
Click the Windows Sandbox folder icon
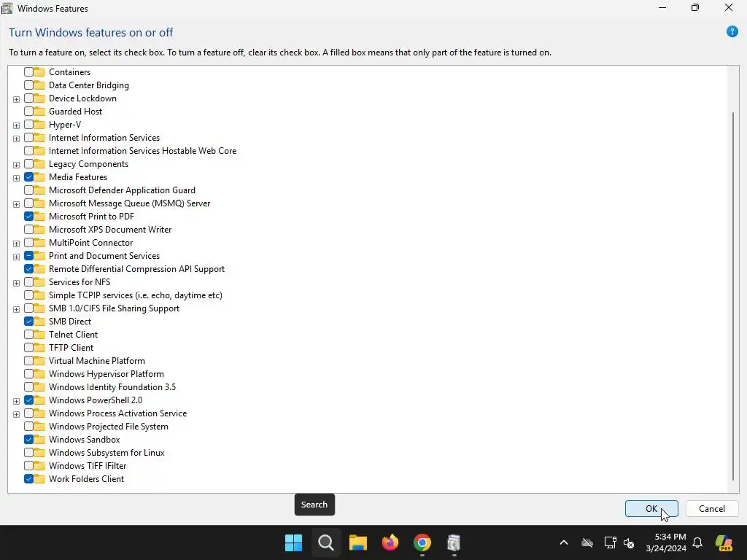(x=39, y=440)
